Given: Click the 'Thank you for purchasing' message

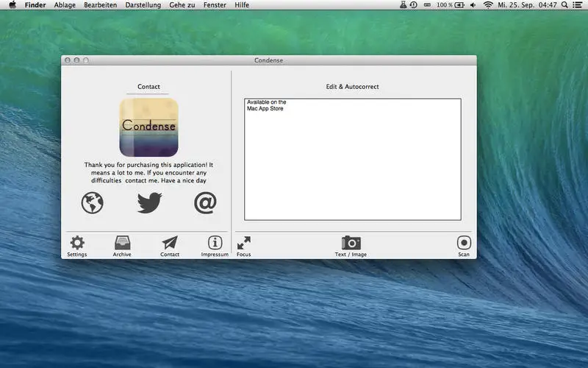Looking at the screenshot, I should point(148,173).
